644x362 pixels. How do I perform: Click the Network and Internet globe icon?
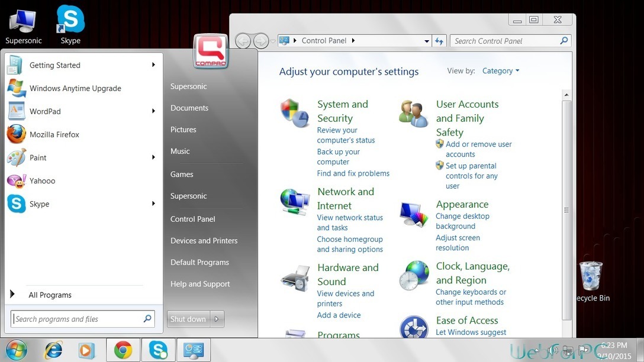[295, 201]
